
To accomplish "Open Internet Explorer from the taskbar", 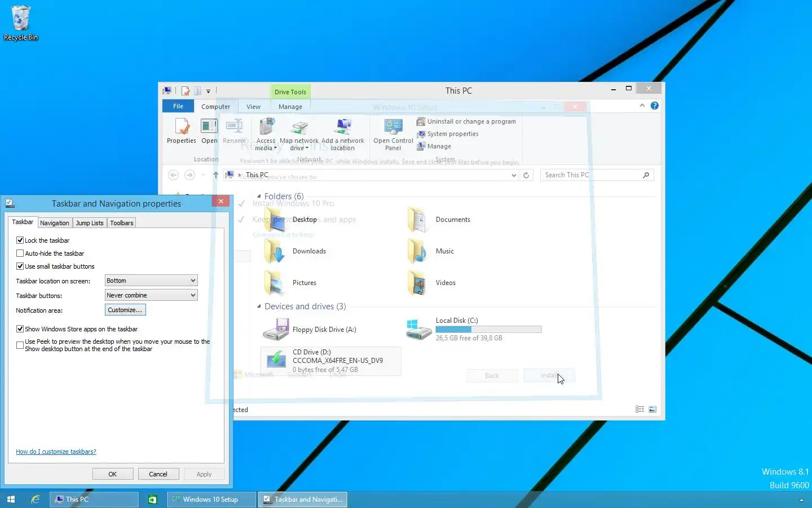I will pos(36,500).
